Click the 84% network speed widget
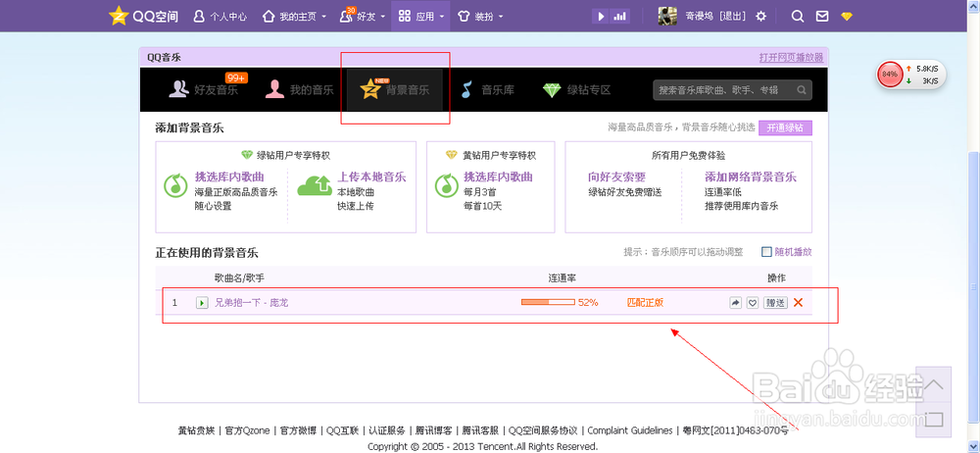The image size is (980, 453). tap(911, 75)
